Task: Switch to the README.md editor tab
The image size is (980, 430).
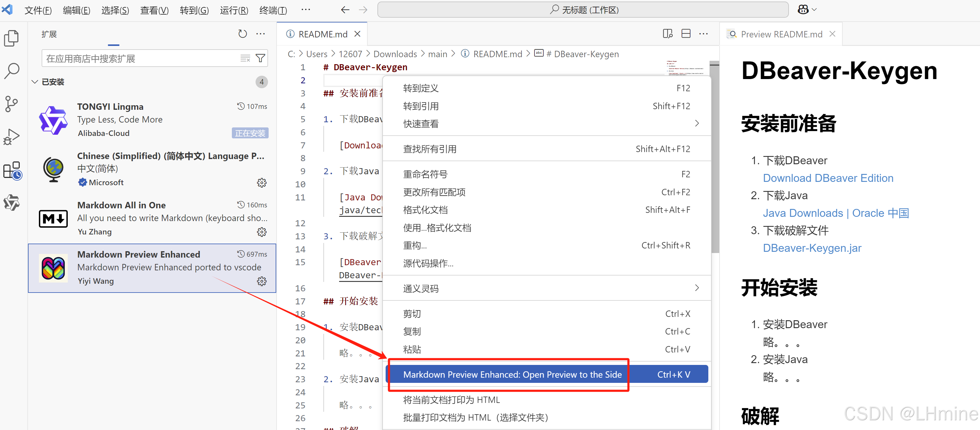Action: [x=322, y=34]
